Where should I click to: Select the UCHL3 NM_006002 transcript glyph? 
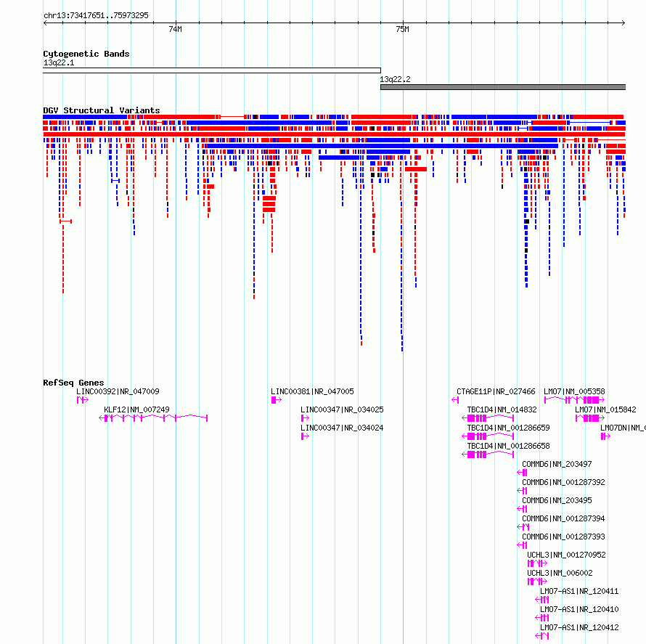(x=537, y=582)
